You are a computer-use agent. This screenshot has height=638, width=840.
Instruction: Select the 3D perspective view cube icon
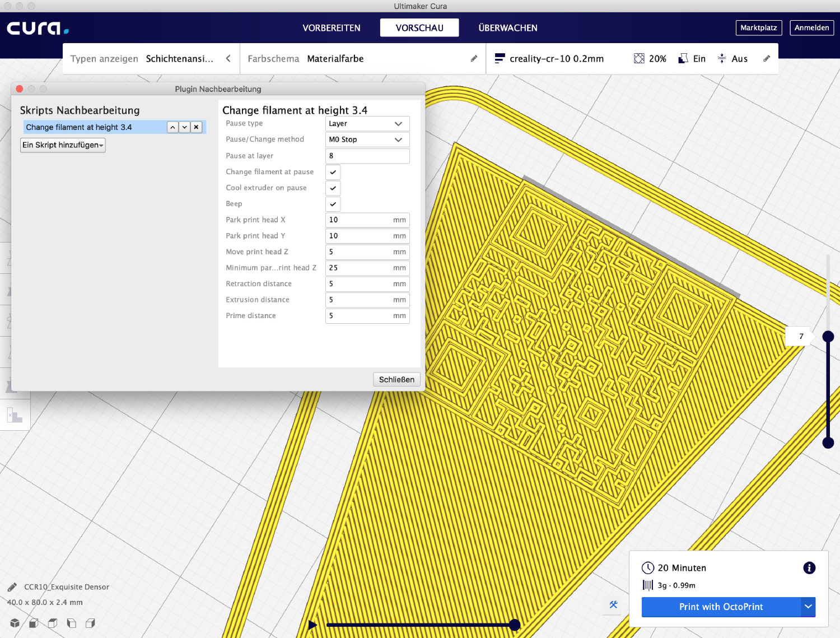[15, 623]
